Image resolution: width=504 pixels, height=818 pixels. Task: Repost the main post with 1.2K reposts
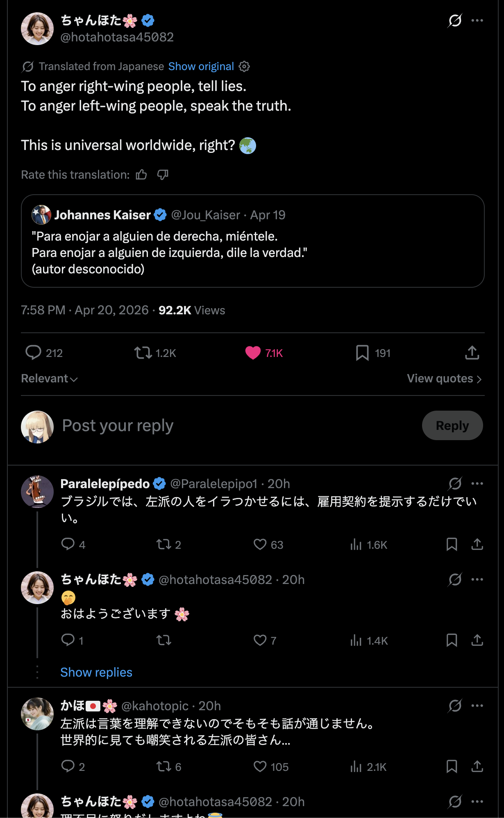[x=143, y=353]
